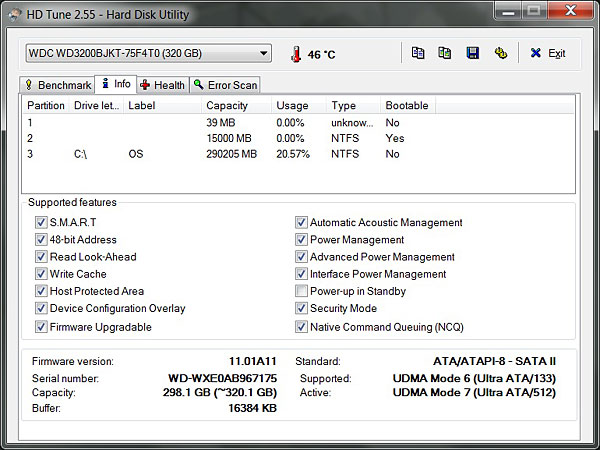Open the WDC WD3200BJKT drive selection dropdown
The image size is (600, 450).
click(147, 53)
